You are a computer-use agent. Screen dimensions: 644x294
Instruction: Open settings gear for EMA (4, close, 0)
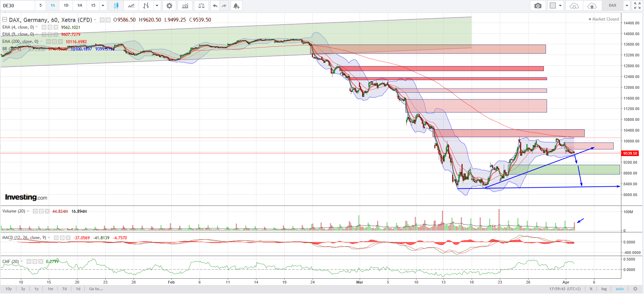click(x=50, y=27)
